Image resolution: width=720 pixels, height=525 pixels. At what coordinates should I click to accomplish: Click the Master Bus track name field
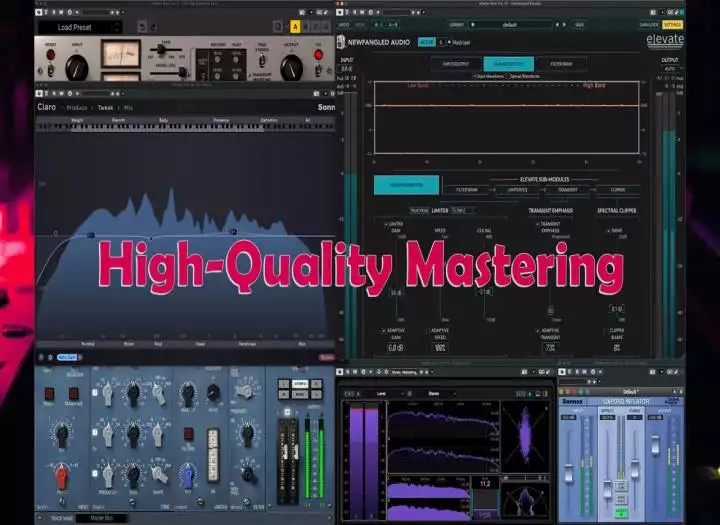pos(102,518)
